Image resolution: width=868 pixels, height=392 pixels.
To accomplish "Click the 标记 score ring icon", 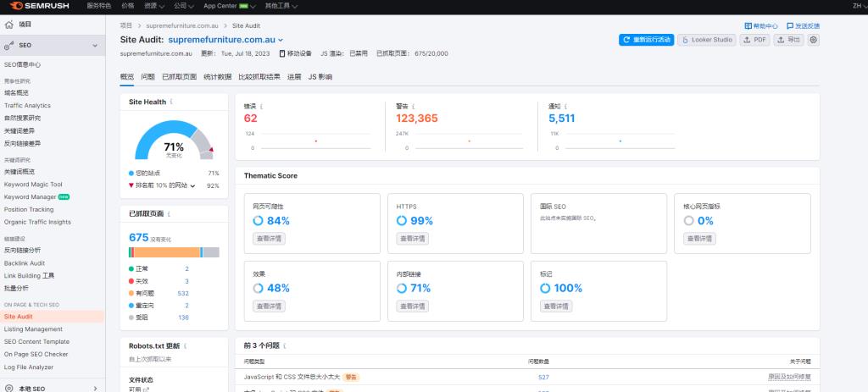I will (x=545, y=288).
